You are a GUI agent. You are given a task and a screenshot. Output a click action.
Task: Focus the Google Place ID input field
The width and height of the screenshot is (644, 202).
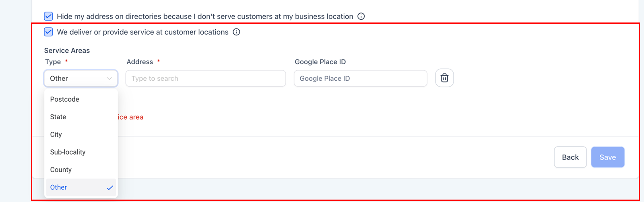pos(361,78)
